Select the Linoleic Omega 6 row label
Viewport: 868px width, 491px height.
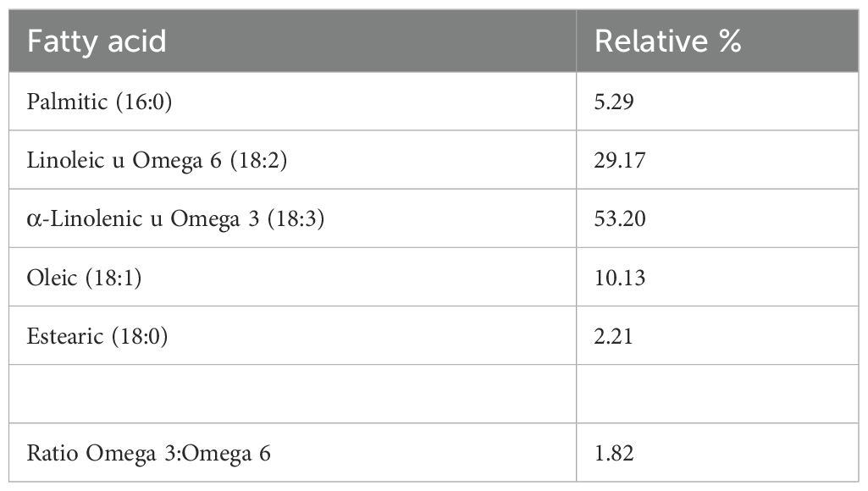click(158, 160)
